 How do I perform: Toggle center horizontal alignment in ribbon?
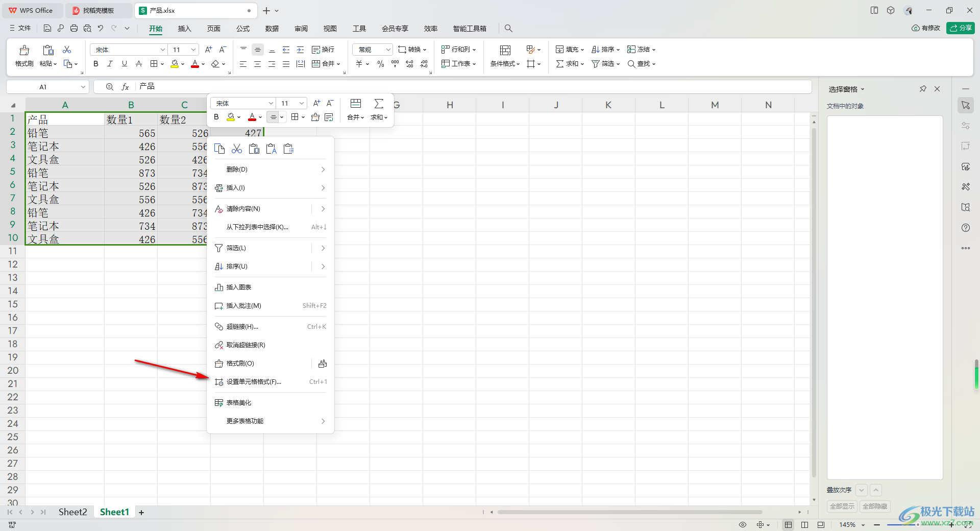click(x=257, y=64)
